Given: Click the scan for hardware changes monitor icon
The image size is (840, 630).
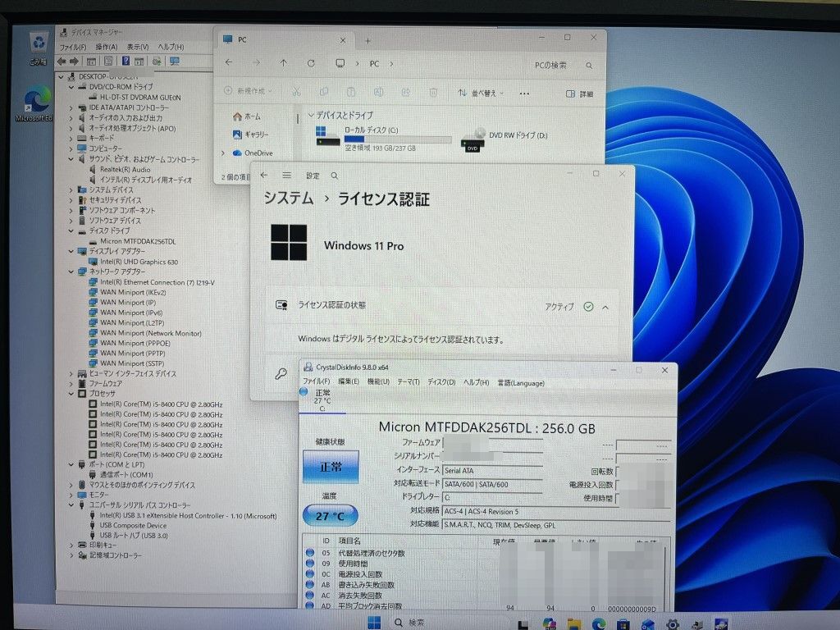Looking at the screenshot, I should point(174,61).
